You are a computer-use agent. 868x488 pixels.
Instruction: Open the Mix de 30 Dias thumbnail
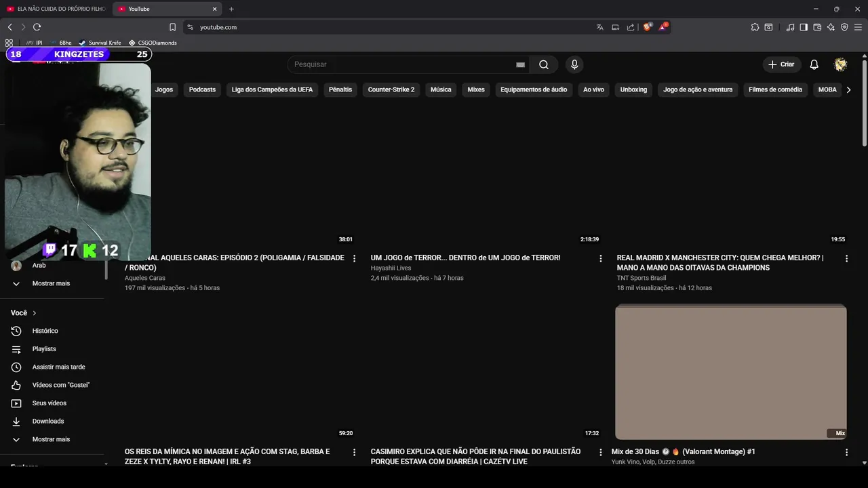pyautogui.click(x=730, y=372)
